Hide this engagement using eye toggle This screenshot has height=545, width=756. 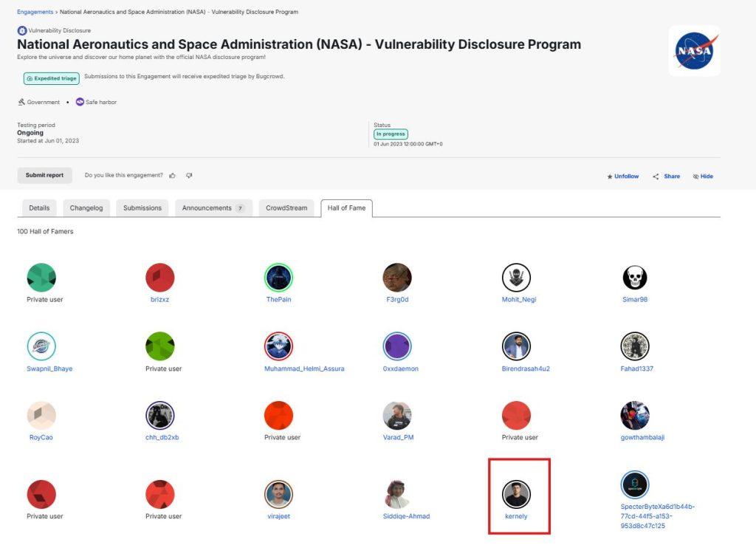pos(703,176)
